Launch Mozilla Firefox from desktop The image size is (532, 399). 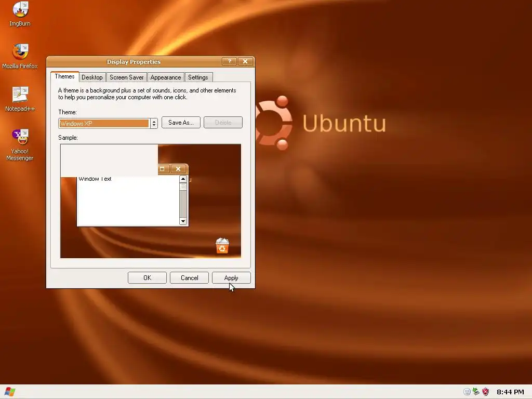click(x=20, y=56)
